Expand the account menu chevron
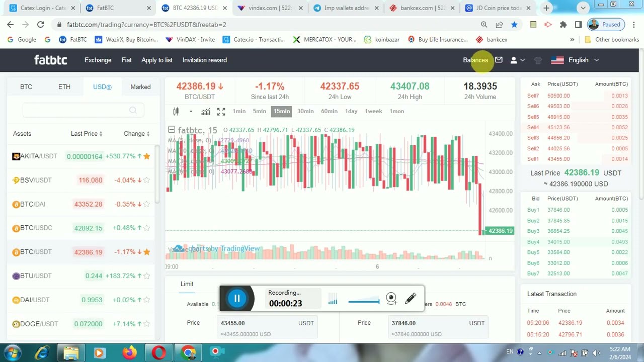The width and height of the screenshot is (644, 362). click(x=522, y=60)
